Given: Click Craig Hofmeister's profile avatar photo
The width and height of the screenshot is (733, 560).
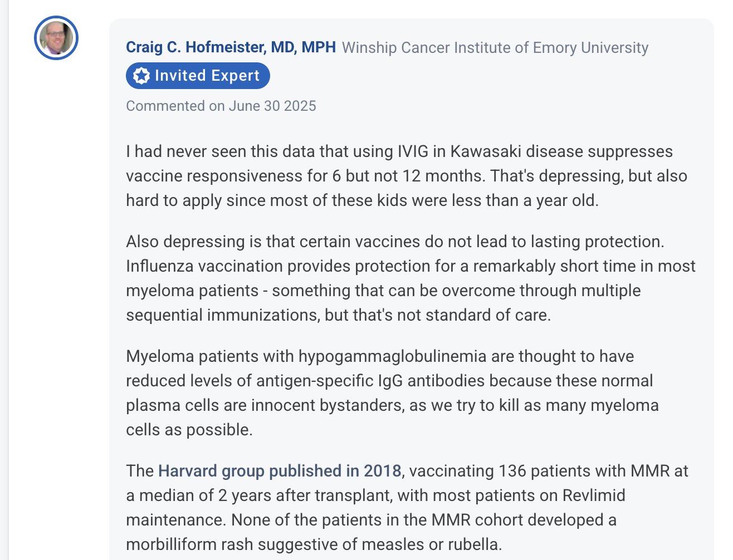Looking at the screenshot, I should (x=56, y=38).
